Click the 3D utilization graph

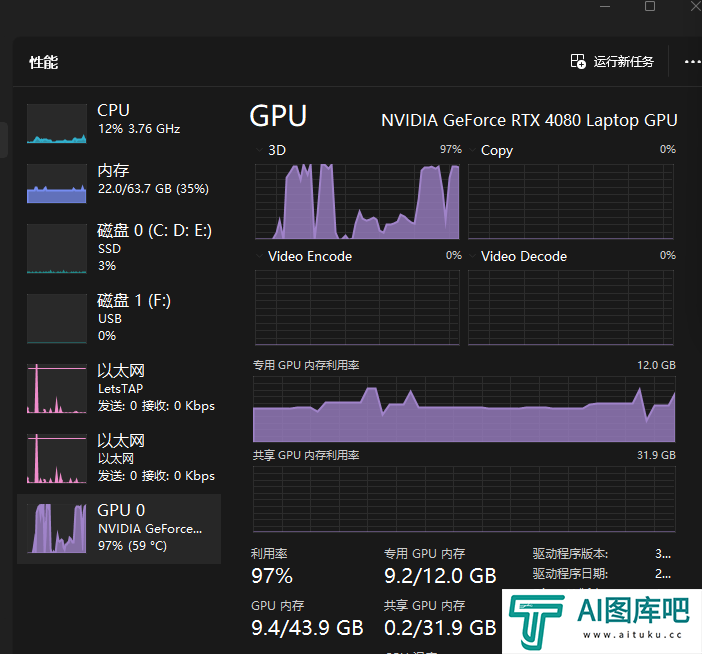coord(357,201)
